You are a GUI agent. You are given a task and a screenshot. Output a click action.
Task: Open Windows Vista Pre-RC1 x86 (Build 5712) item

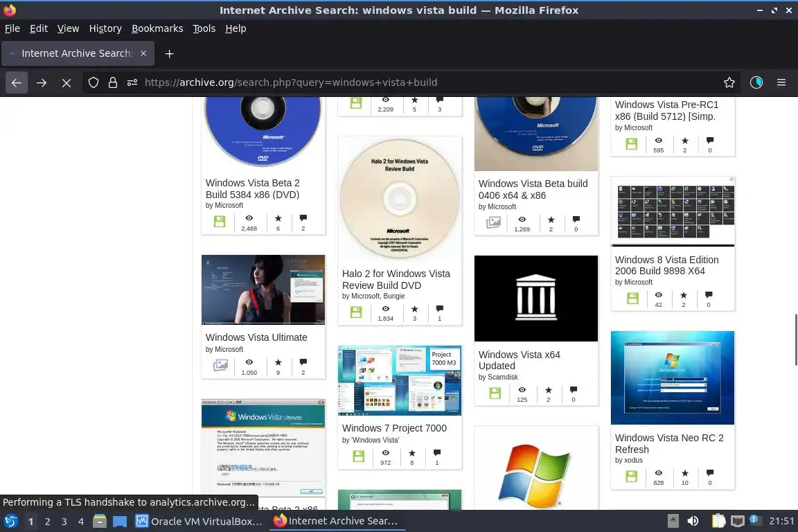click(666, 110)
